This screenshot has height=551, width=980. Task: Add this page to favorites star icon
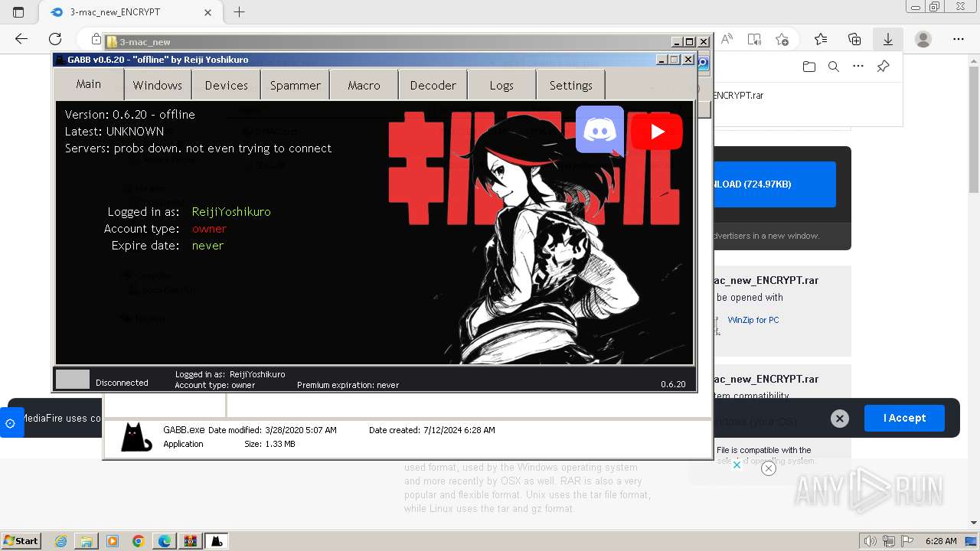click(782, 39)
